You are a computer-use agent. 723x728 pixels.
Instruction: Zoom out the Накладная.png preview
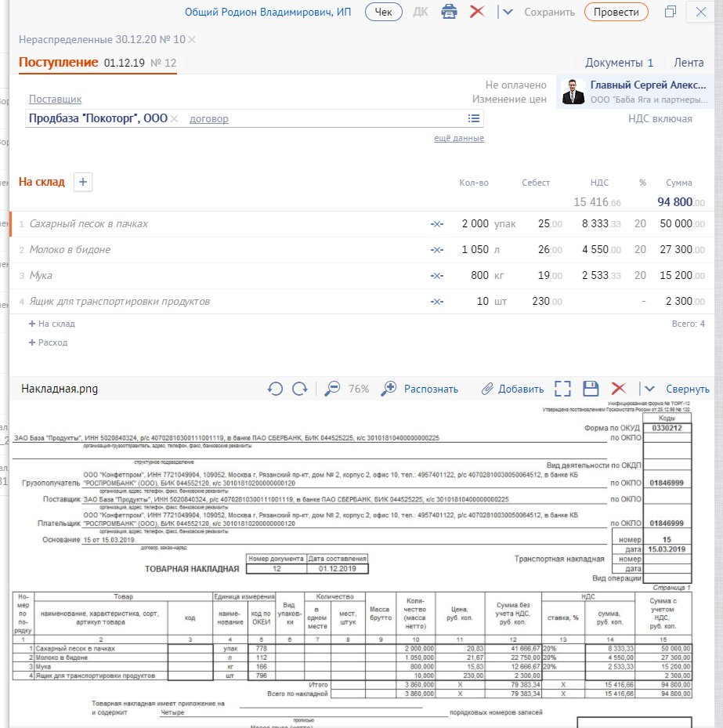click(332, 389)
